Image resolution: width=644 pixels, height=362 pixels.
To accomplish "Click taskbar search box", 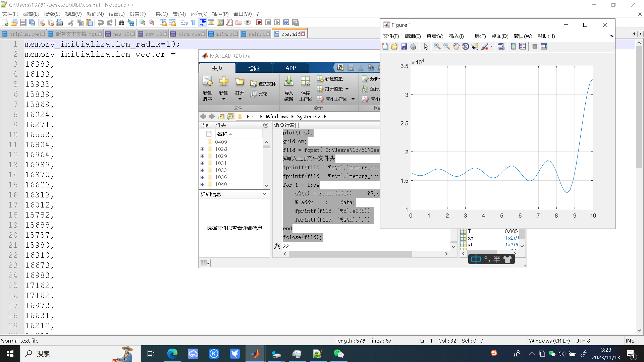I will pos(80,354).
